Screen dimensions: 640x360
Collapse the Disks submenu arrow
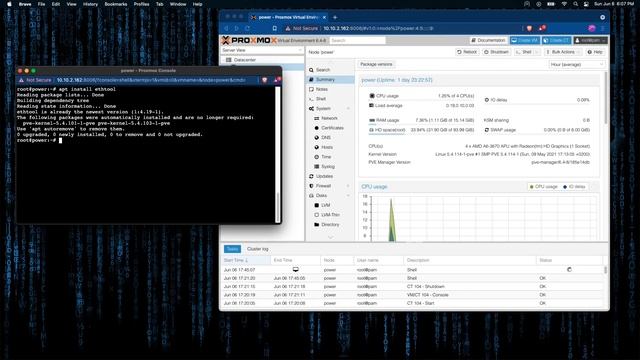coord(348,196)
